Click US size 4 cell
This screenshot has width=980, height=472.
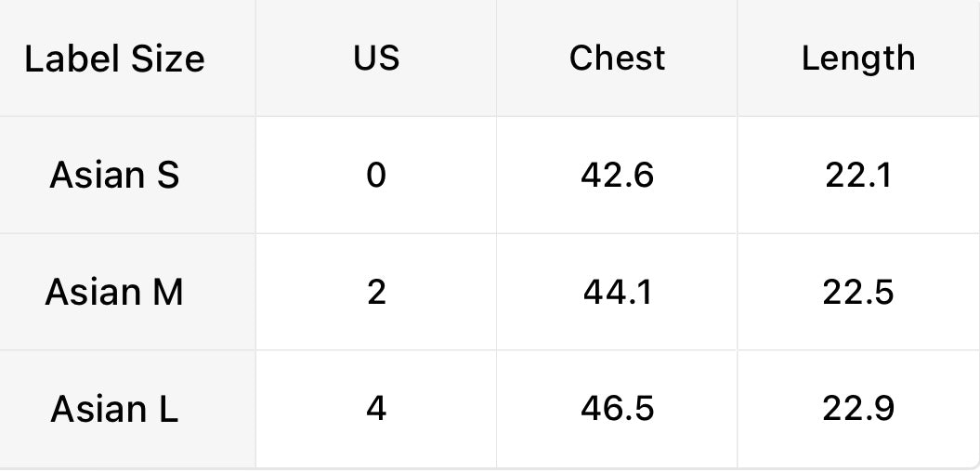pos(376,409)
